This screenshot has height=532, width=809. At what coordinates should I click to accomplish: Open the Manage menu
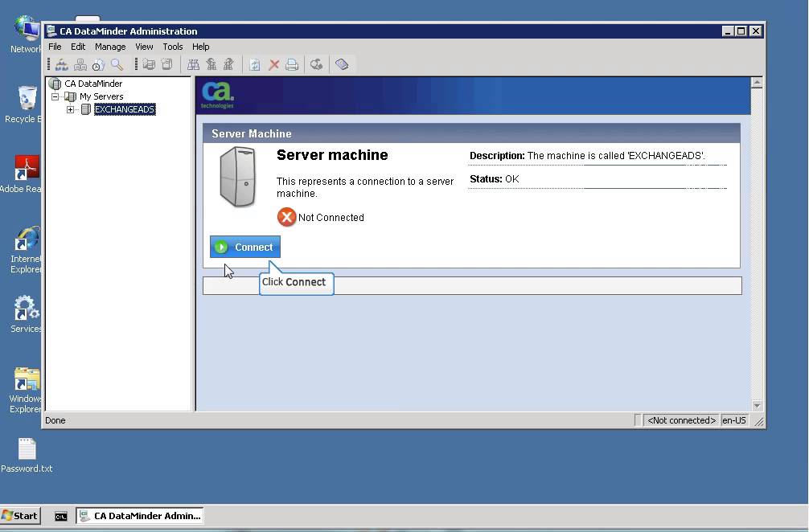tap(110, 47)
